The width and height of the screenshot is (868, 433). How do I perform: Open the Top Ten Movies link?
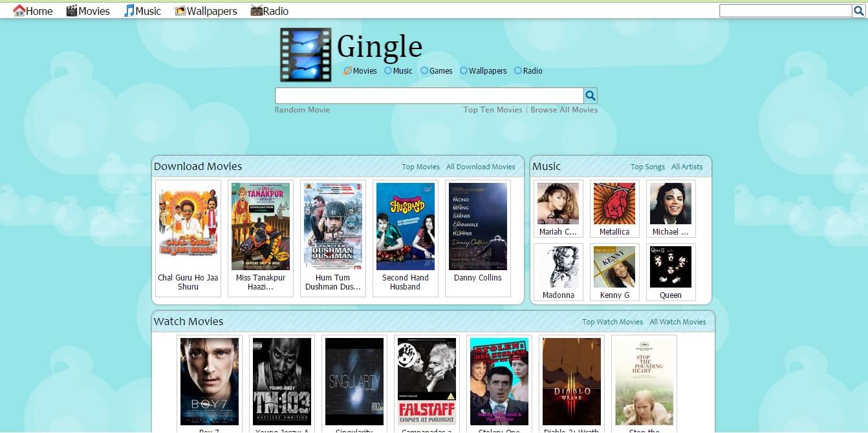coord(493,110)
